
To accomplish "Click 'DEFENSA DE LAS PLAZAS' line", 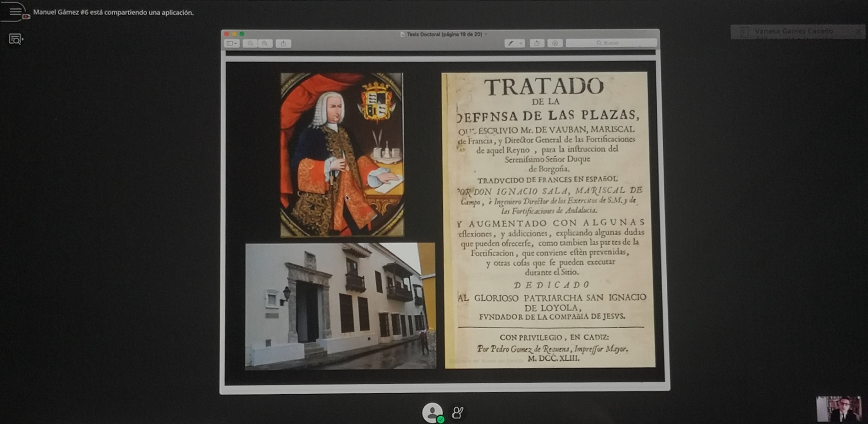I will 548,116.
